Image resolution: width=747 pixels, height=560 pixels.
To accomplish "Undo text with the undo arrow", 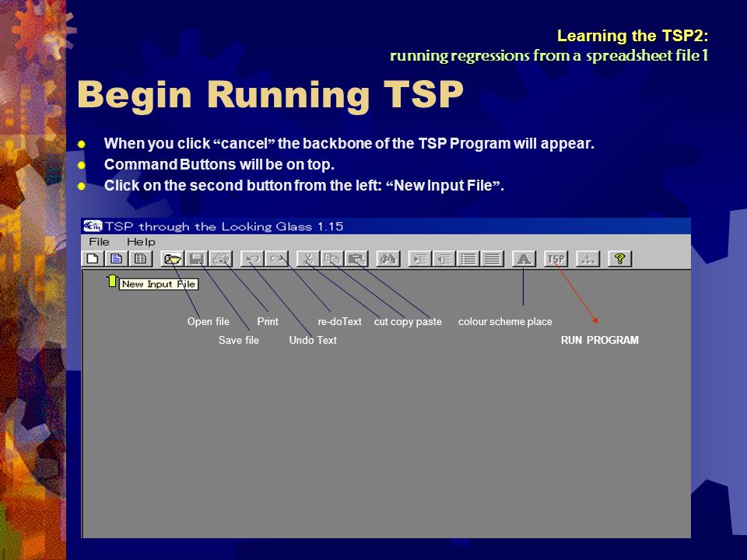I will click(x=252, y=258).
